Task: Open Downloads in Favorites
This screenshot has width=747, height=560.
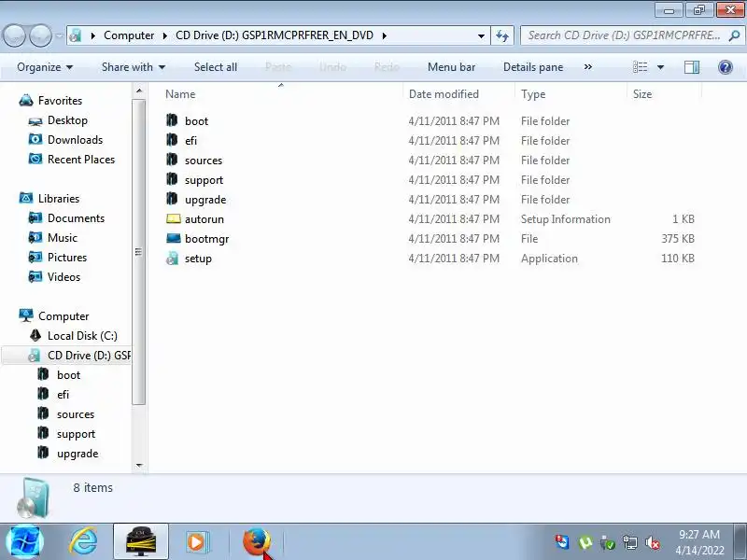Action: point(75,139)
